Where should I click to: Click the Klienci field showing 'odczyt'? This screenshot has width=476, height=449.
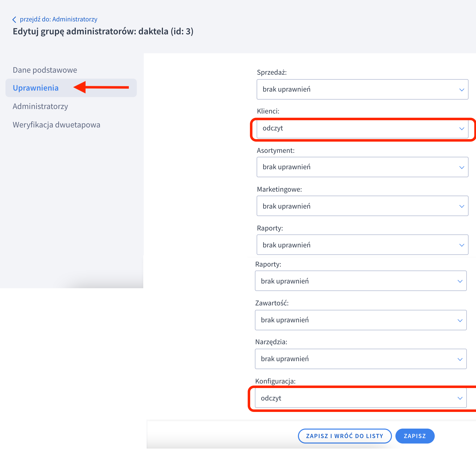362,128
